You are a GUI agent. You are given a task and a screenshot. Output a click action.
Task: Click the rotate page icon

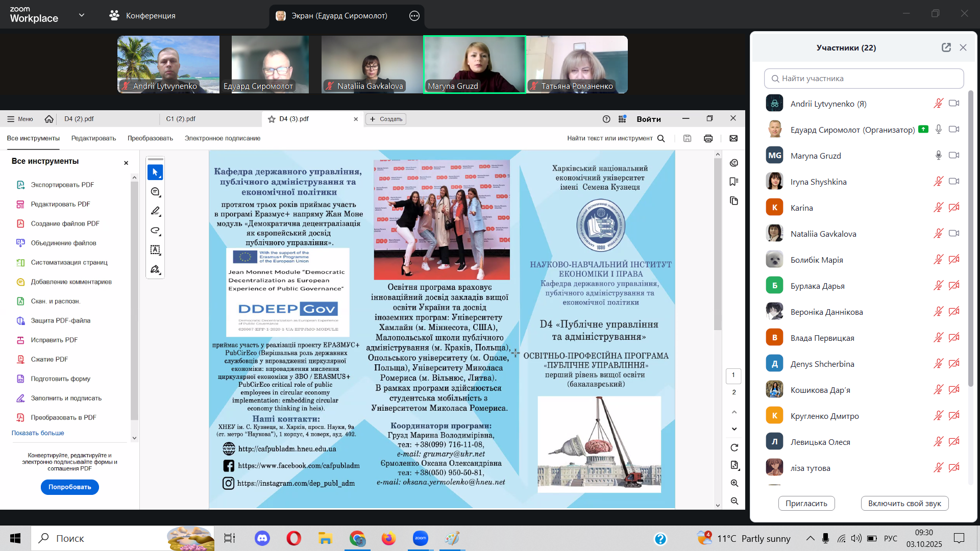coord(734,447)
